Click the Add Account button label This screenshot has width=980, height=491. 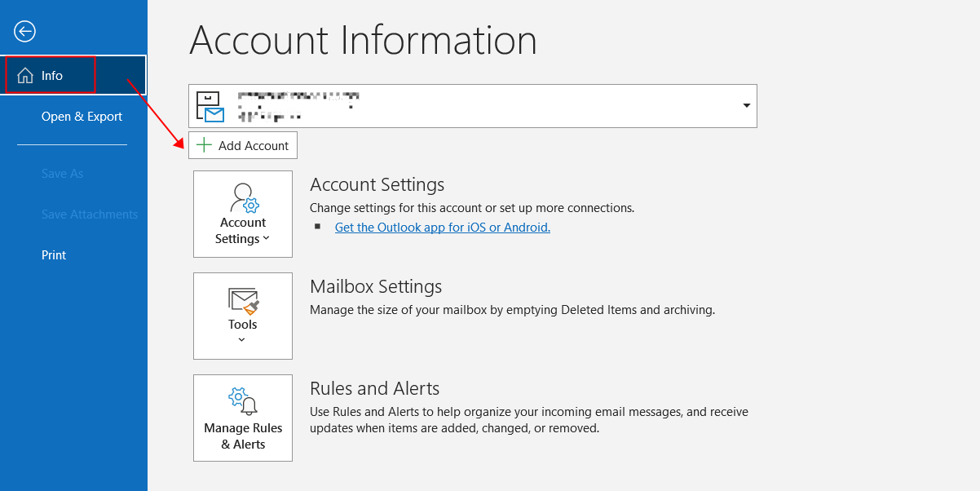click(x=254, y=145)
